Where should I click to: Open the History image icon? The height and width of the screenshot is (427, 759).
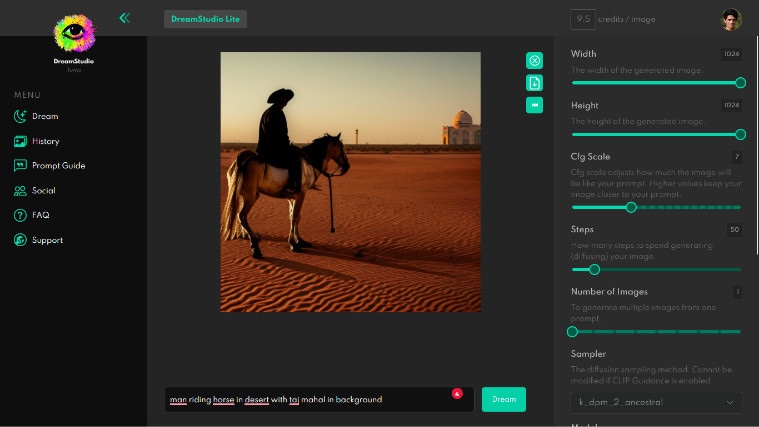(20, 141)
